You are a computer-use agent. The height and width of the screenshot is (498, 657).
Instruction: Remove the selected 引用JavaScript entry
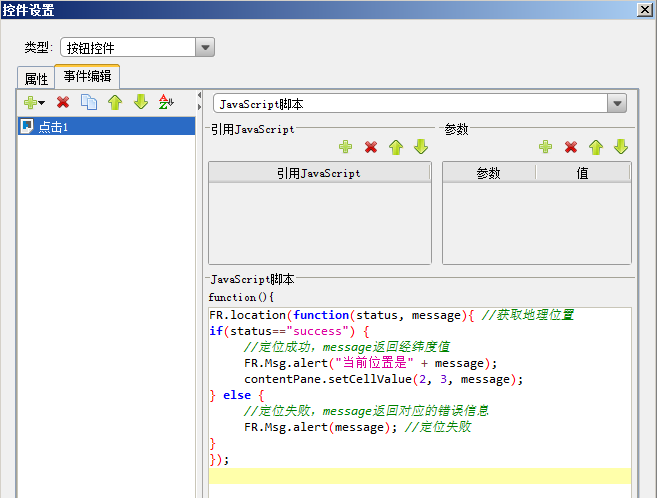(371, 147)
